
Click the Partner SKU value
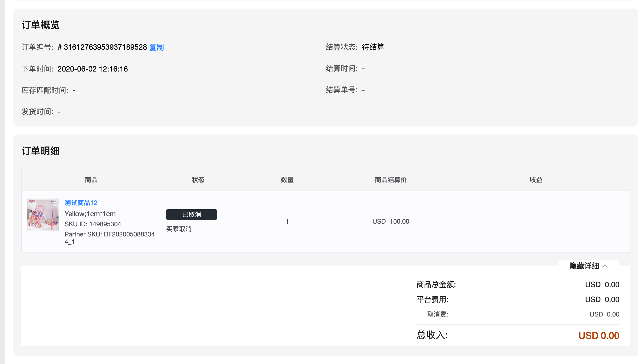click(109, 234)
